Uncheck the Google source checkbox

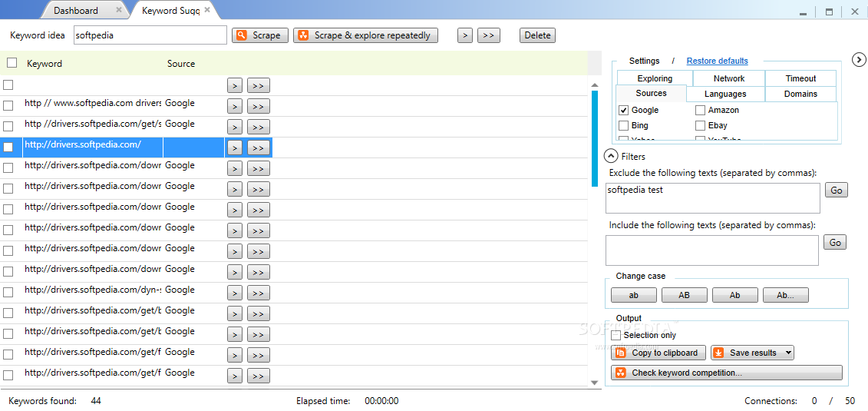tap(624, 110)
